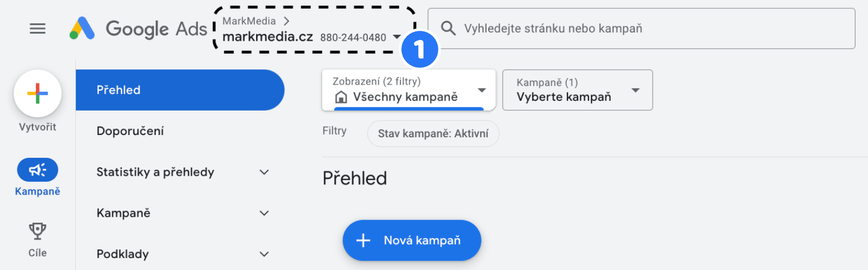Open Doporučení in the navigation menu
Viewport: 868px width, 270px height.
tap(130, 131)
